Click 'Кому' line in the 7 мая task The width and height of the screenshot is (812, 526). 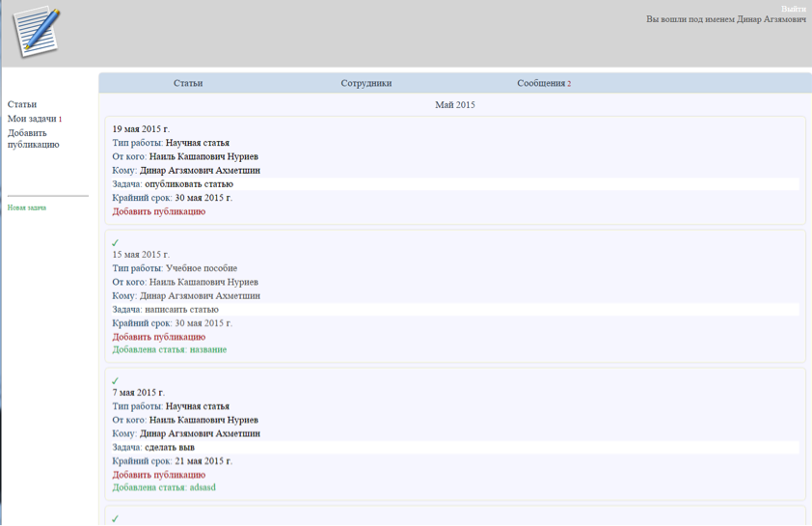click(x=186, y=433)
